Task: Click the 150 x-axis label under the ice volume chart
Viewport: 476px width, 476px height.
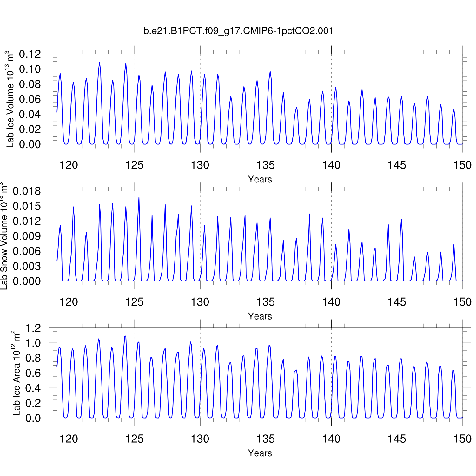Action: click(462, 165)
